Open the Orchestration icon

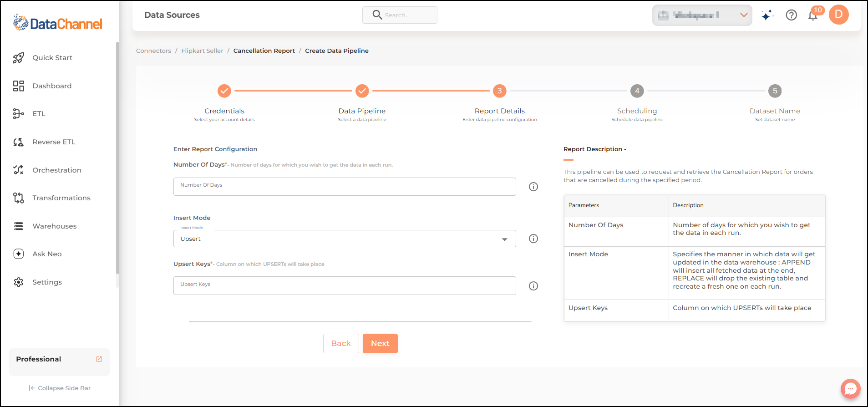[x=18, y=170]
